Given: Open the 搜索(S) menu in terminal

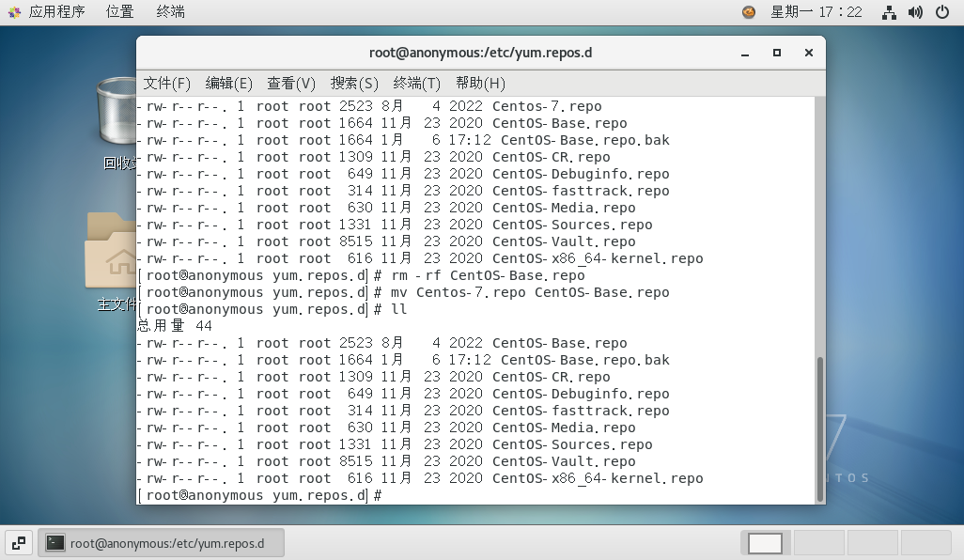Looking at the screenshot, I should 354,83.
